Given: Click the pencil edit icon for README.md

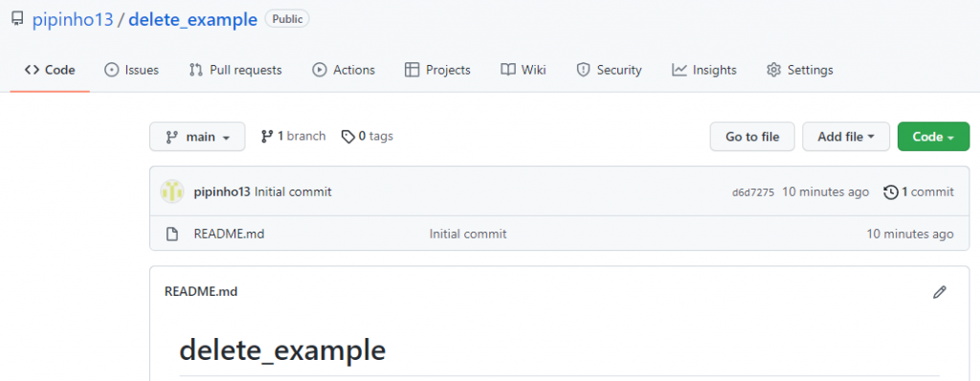Looking at the screenshot, I should tap(940, 292).
